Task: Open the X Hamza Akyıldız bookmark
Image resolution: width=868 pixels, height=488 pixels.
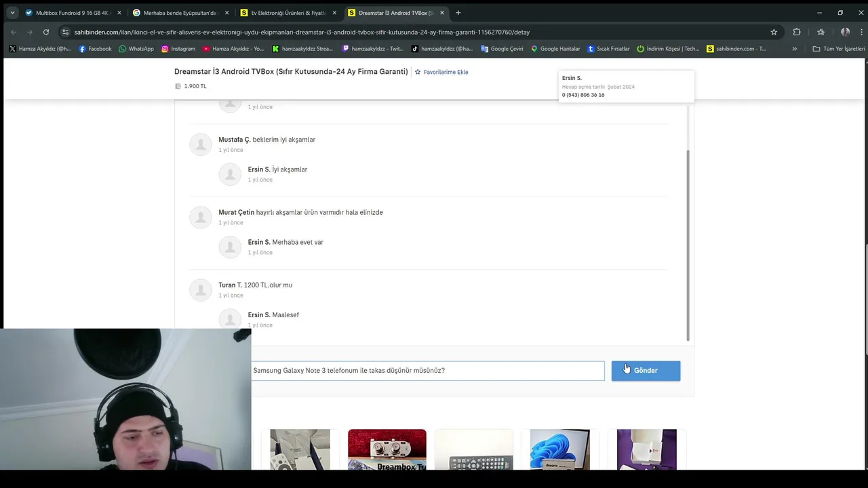Action: (40, 49)
